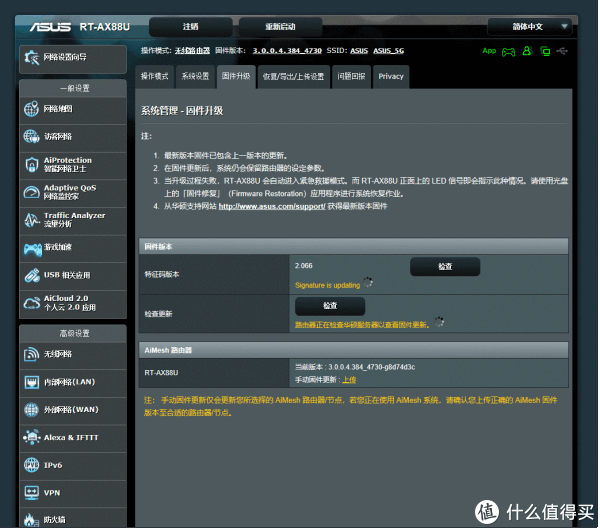
Task: Click the 高级设置 sidebar section header
Action: tap(73, 334)
